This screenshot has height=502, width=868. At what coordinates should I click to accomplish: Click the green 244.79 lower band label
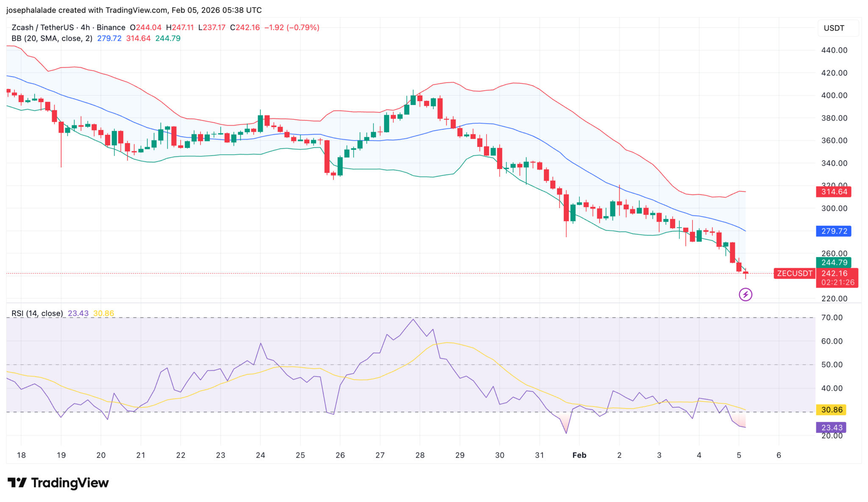pyautogui.click(x=833, y=263)
